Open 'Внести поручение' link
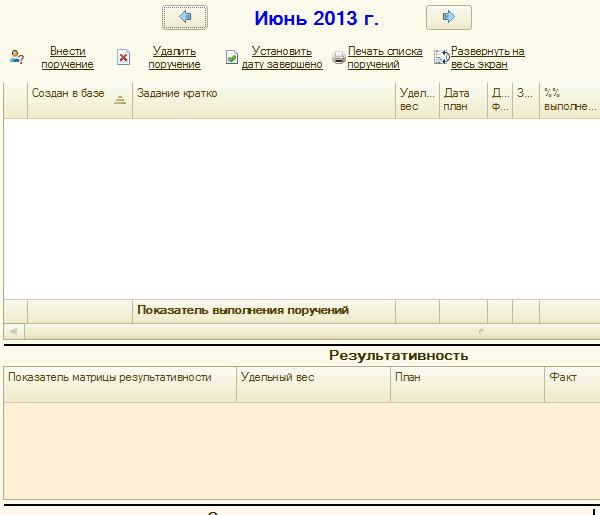This screenshot has width=600, height=515. [x=69, y=58]
